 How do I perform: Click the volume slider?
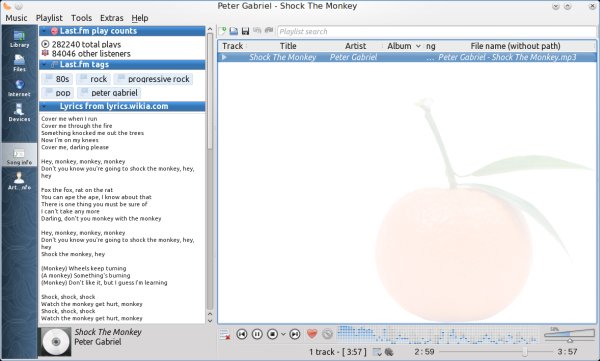coord(570,336)
